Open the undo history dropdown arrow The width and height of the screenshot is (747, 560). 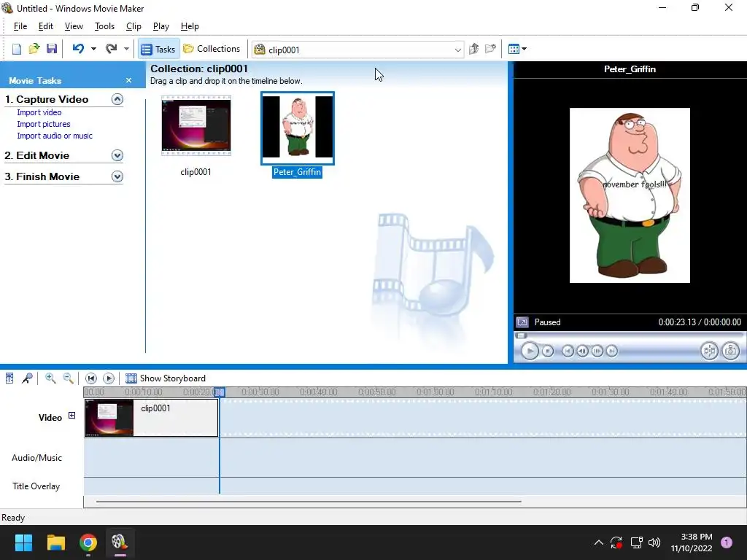click(93, 49)
